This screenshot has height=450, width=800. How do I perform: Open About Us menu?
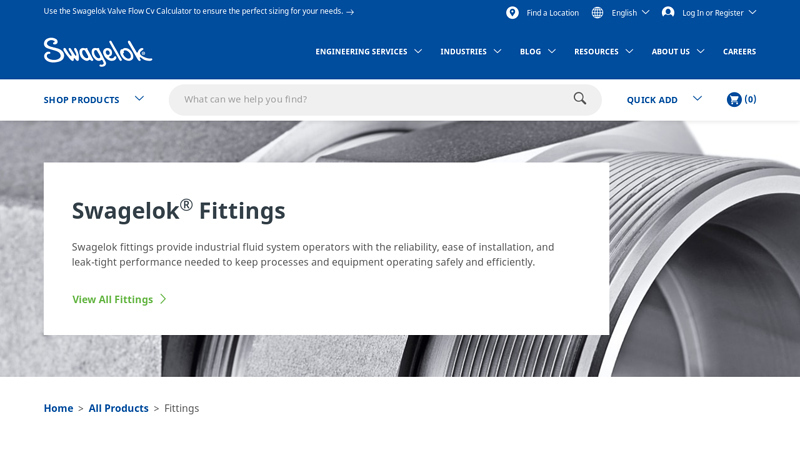670,52
